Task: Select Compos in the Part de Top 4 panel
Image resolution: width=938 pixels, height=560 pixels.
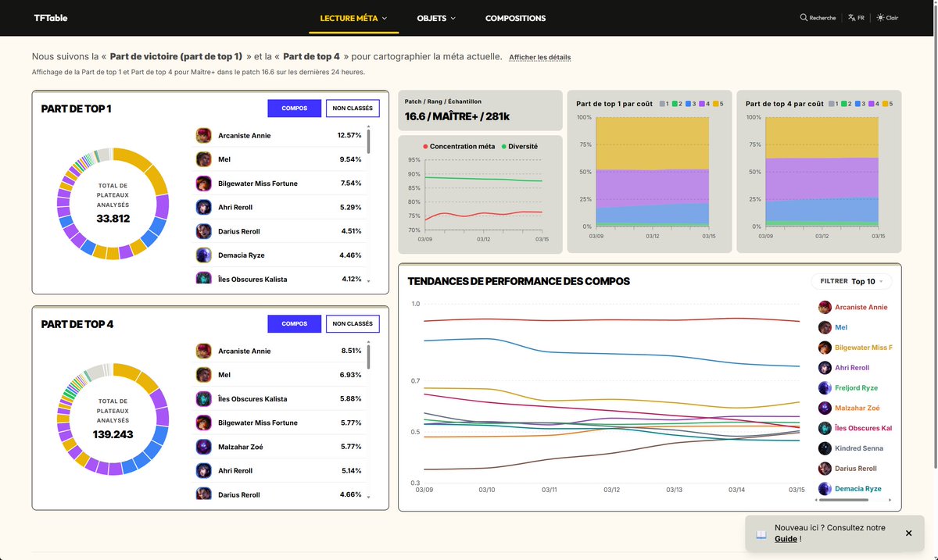Action: [295, 324]
